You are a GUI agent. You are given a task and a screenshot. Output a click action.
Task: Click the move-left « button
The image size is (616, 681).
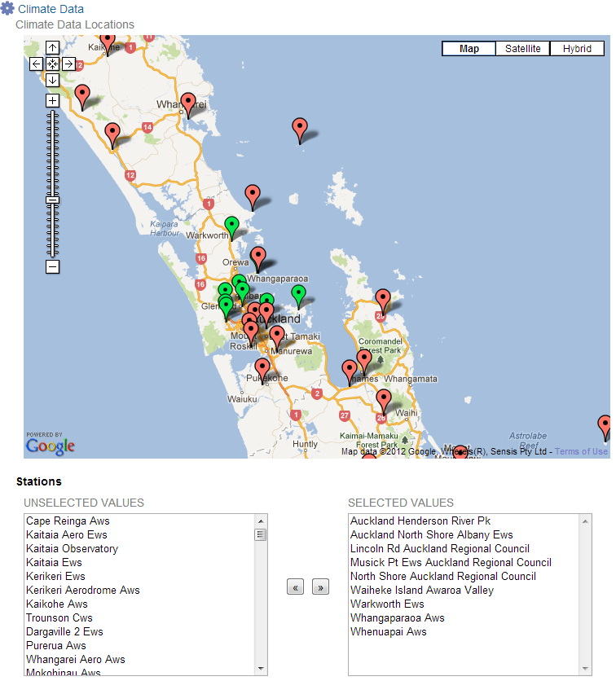295,587
